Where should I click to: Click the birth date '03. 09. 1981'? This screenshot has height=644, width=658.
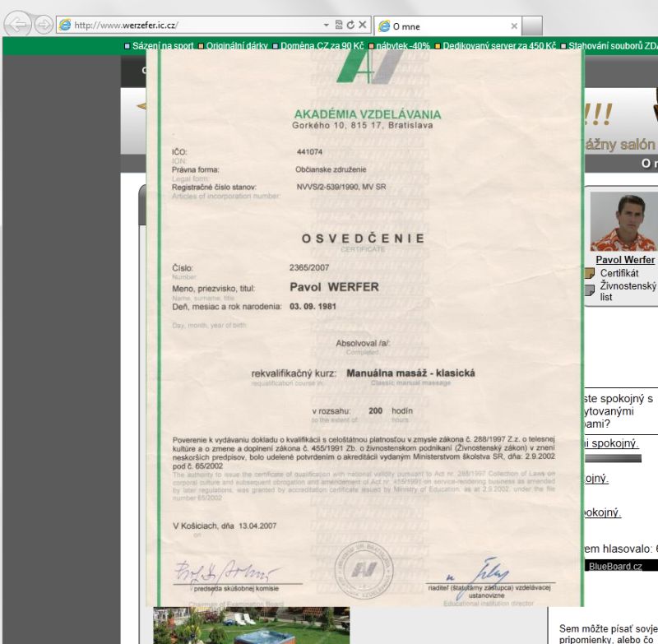(x=313, y=306)
